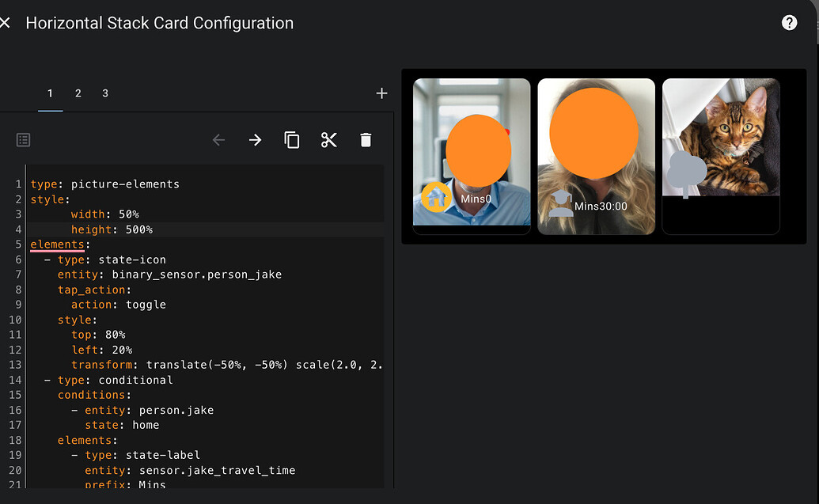Close the Horizontal Stack Card Configuration dialog
This screenshot has width=819, height=504.
6,22
